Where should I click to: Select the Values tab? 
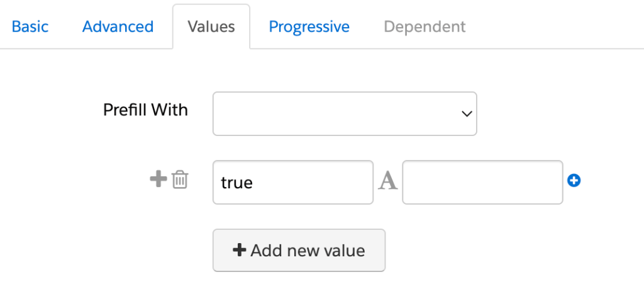(x=211, y=27)
